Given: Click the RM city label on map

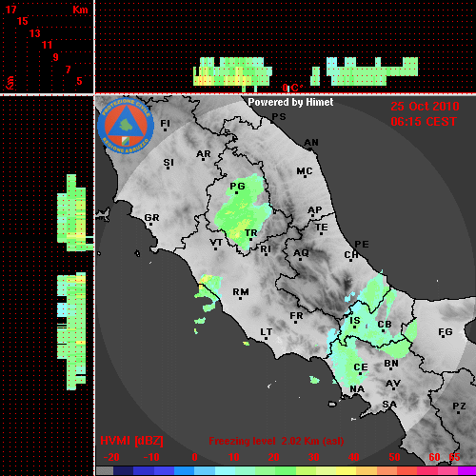Looking at the screenshot, I should [x=241, y=292].
